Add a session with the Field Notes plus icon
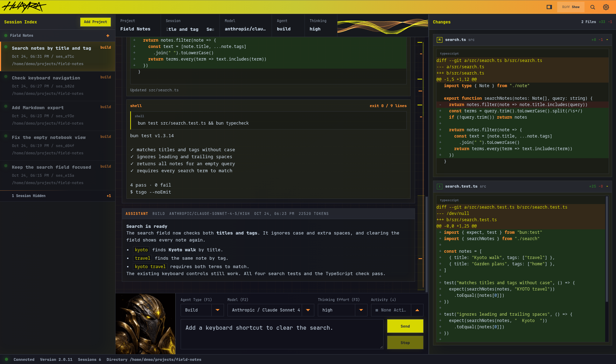This screenshot has height=364, width=616. (108, 36)
